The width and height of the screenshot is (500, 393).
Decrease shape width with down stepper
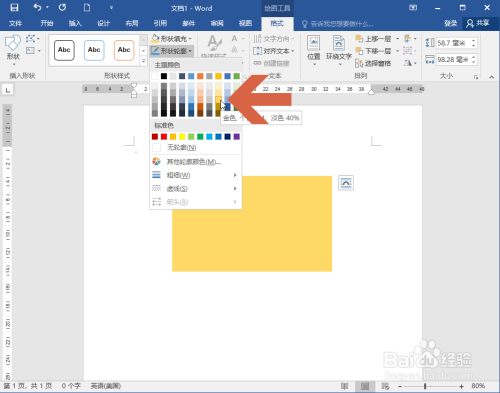point(473,62)
